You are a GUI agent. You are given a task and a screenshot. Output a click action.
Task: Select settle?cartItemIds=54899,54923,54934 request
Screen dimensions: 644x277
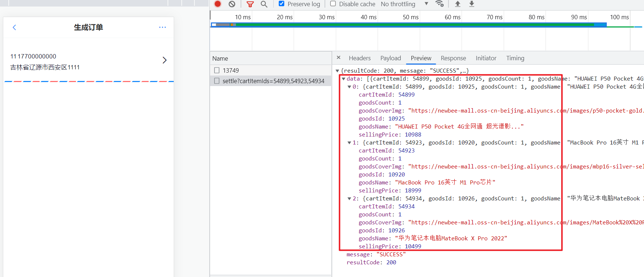tap(273, 81)
